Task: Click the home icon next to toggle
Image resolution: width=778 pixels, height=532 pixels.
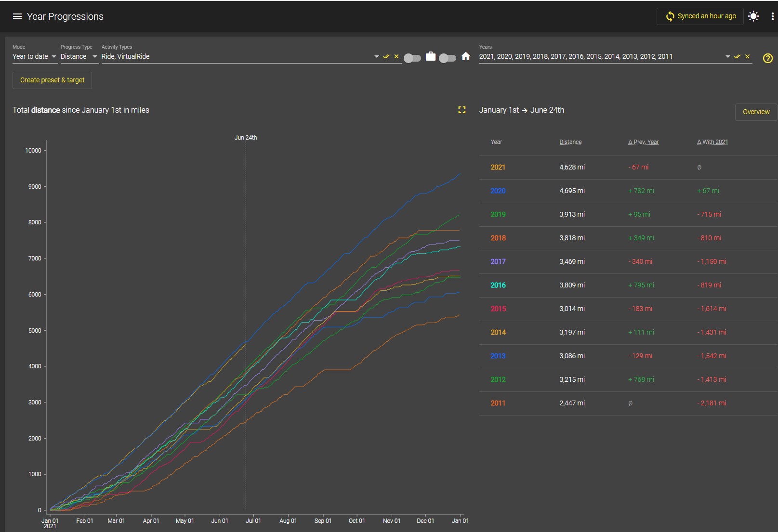Action: pyautogui.click(x=465, y=56)
